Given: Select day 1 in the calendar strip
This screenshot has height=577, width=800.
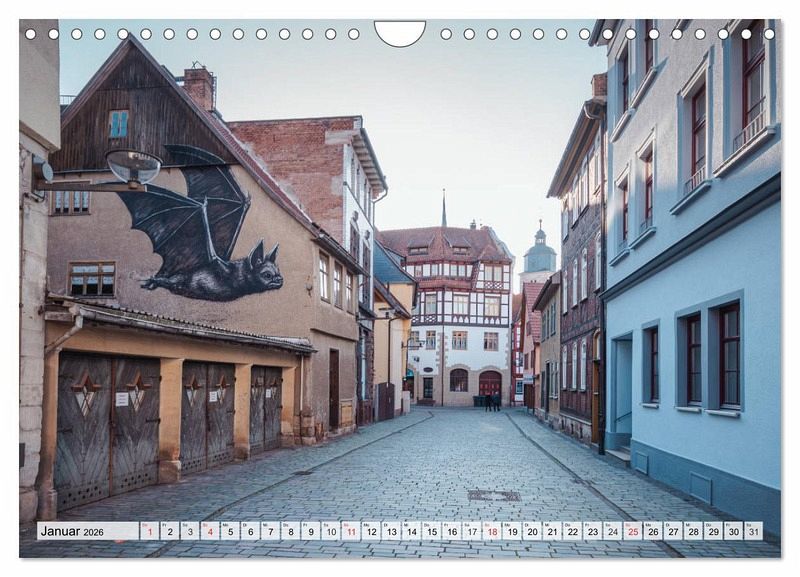Looking at the screenshot, I should pyautogui.click(x=150, y=531).
